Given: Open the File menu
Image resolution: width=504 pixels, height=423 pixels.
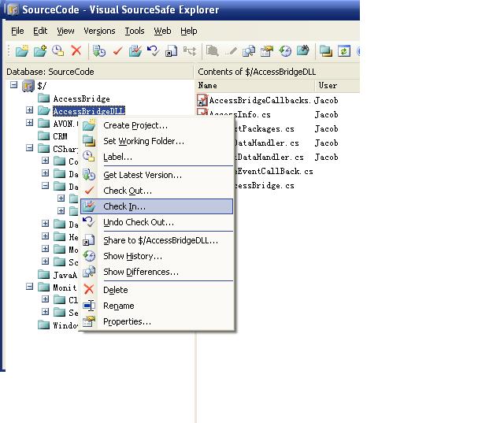Looking at the screenshot, I should (17, 31).
